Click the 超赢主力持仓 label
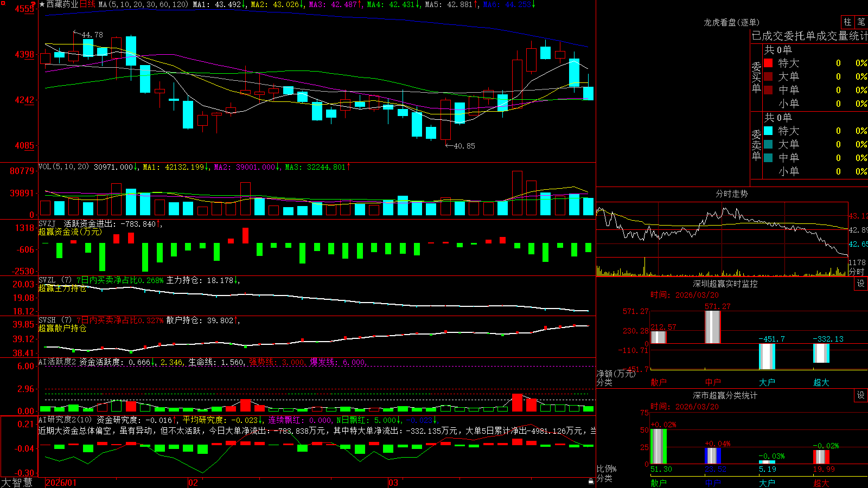The image size is (868, 488). 62,288
